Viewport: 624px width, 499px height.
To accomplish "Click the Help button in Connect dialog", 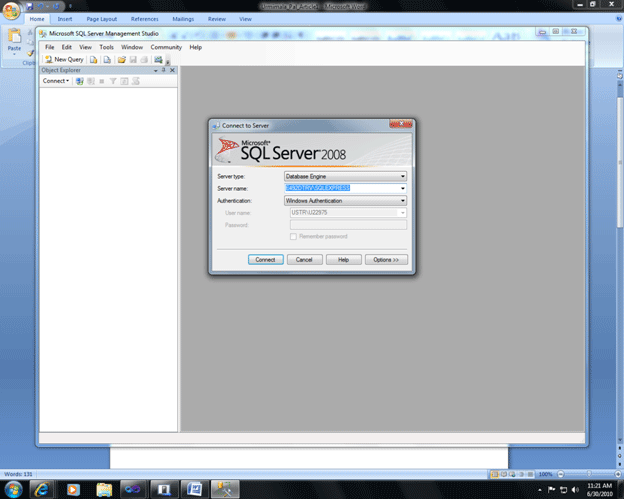I will 343,260.
